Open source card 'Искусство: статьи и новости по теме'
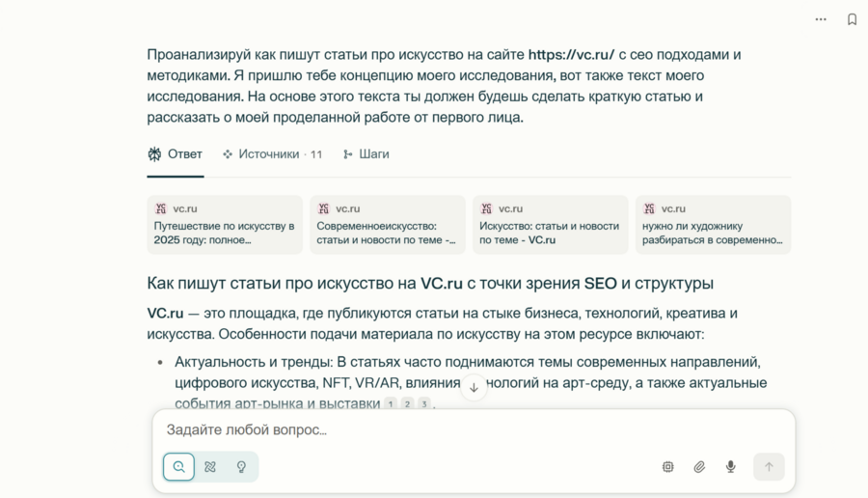The height and width of the screenshot is (498, 868). pos(552,225)
